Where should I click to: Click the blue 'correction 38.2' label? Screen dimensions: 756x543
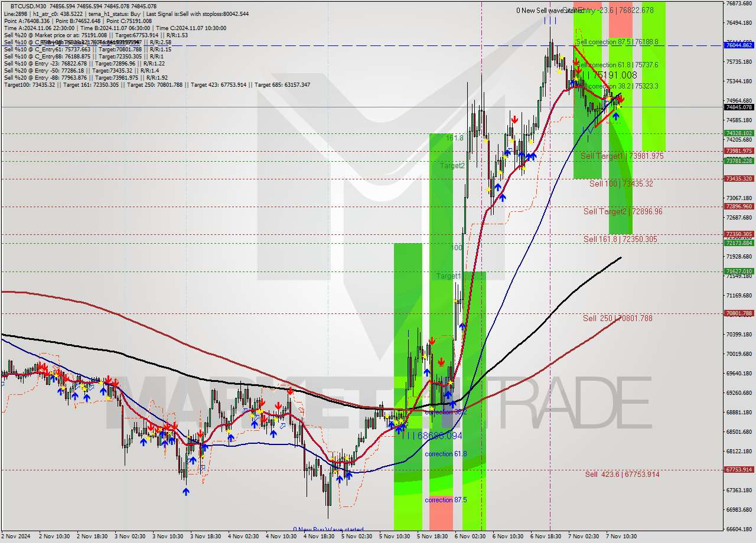click(x=446, y=412)
